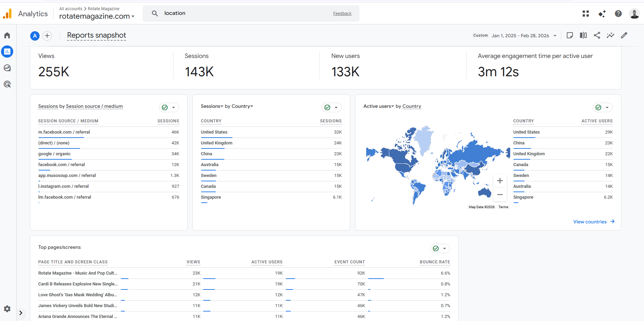Open the Google apps grid icon
644x321 pixels.
pyautogui.click(x=586, y=14)
